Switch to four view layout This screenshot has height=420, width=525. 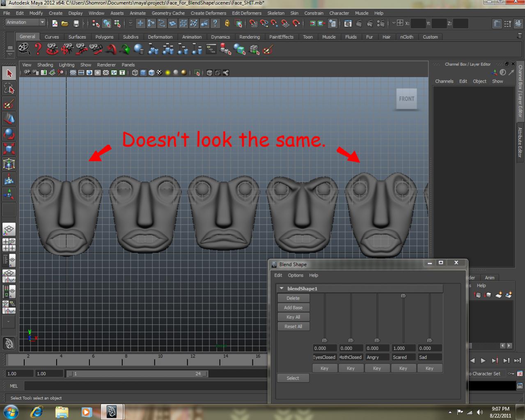pos(9,245)
